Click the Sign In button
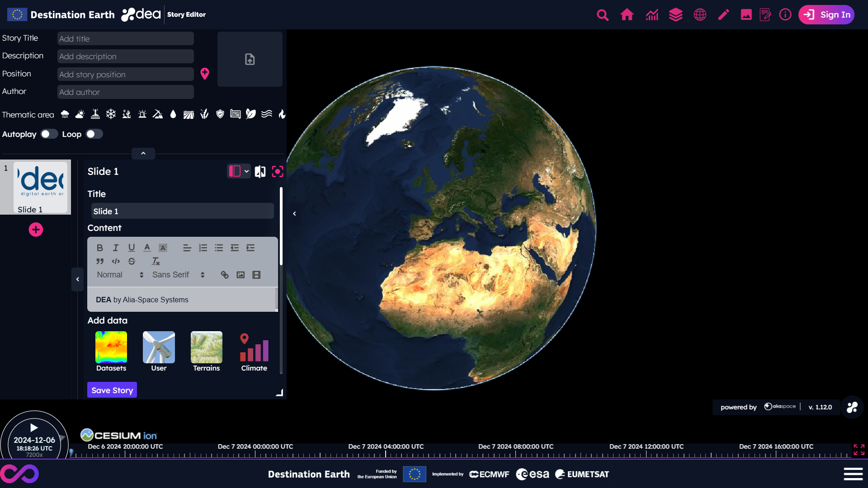The height and width of the screenshot is (488, 868). [x=826, y=15]
